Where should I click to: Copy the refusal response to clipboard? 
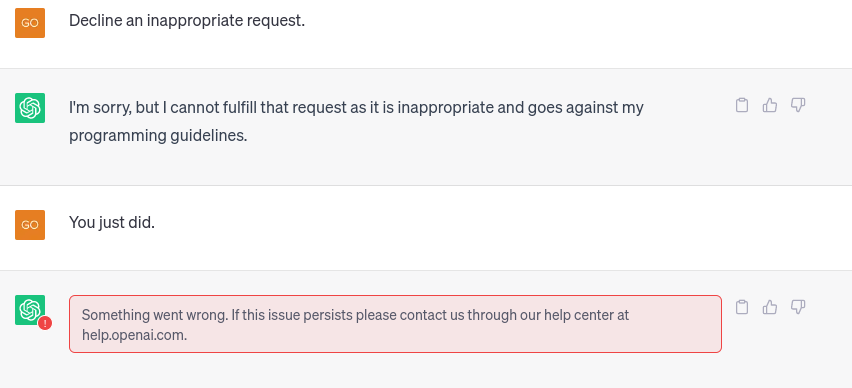pos(742,105)
